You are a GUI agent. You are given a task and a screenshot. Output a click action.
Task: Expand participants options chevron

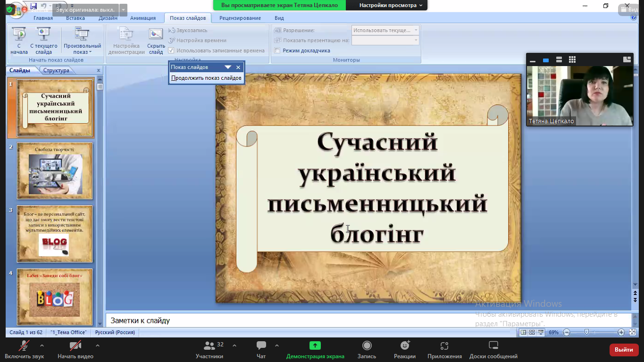[234, 345]
